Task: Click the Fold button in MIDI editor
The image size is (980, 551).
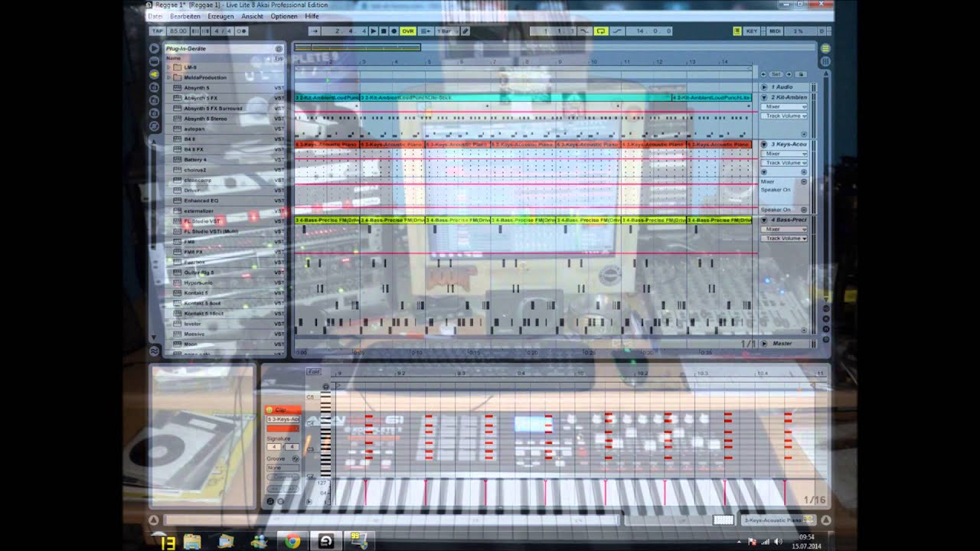Action: pos(314,372)
